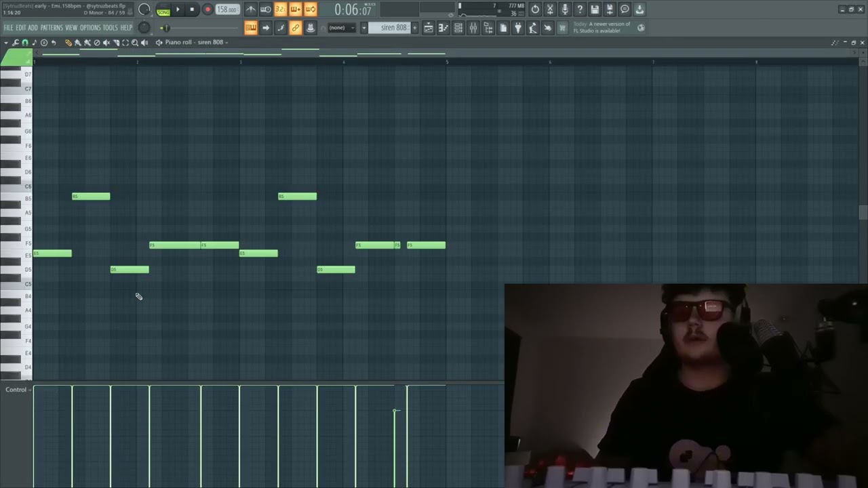Select the Delete tool
Screen dimensions: 868x488
click(x=96, y=42)
